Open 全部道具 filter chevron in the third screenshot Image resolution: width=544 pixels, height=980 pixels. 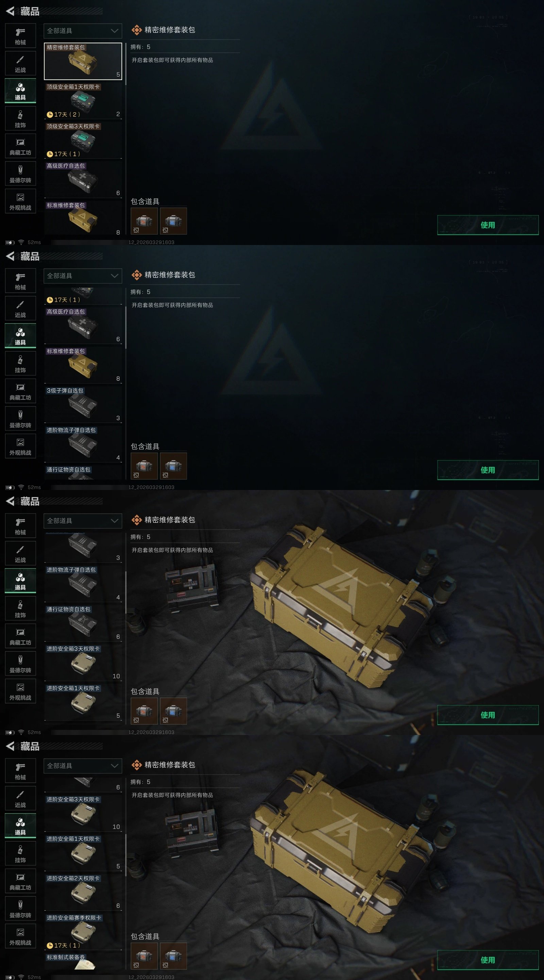click(115, 521)
